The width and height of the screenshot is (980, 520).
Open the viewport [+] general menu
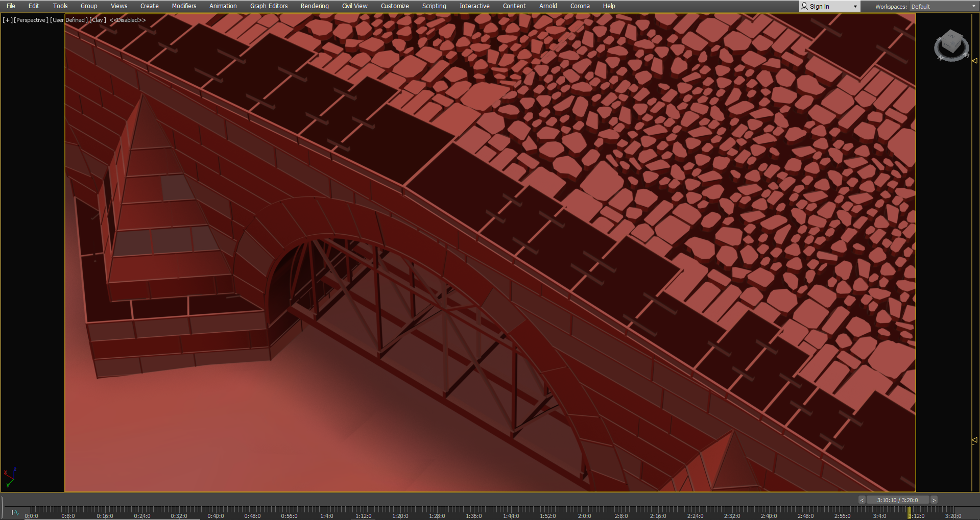[7, 20]
